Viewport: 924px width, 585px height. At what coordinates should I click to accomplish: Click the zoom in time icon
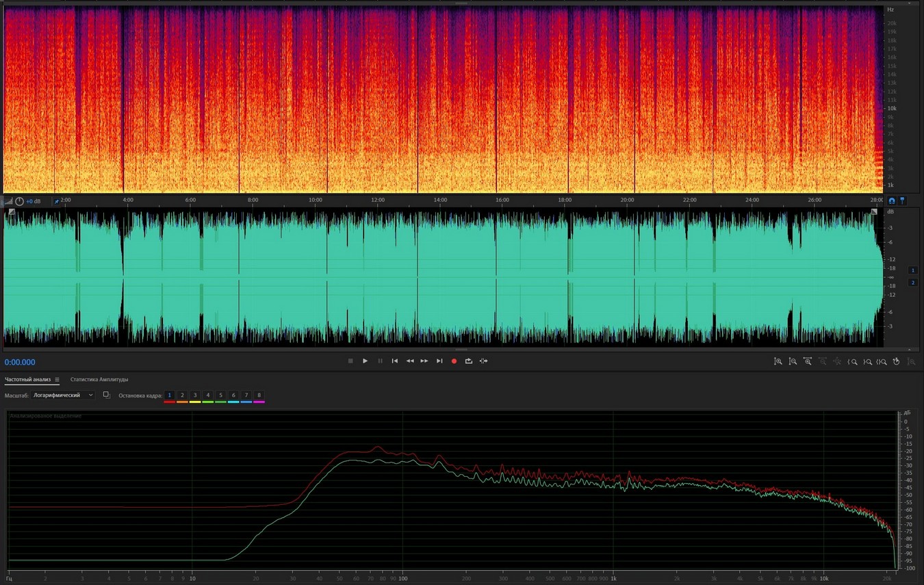coord(808,361)
